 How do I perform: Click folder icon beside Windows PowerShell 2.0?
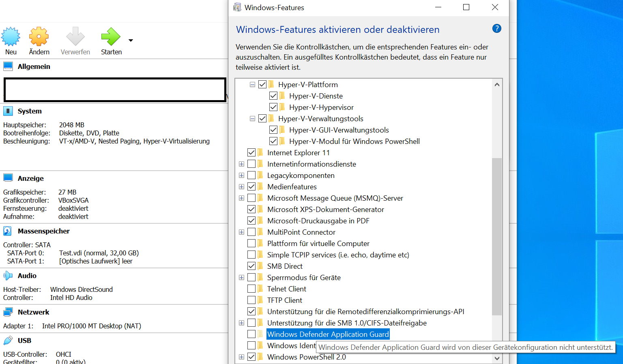point(260,357)
